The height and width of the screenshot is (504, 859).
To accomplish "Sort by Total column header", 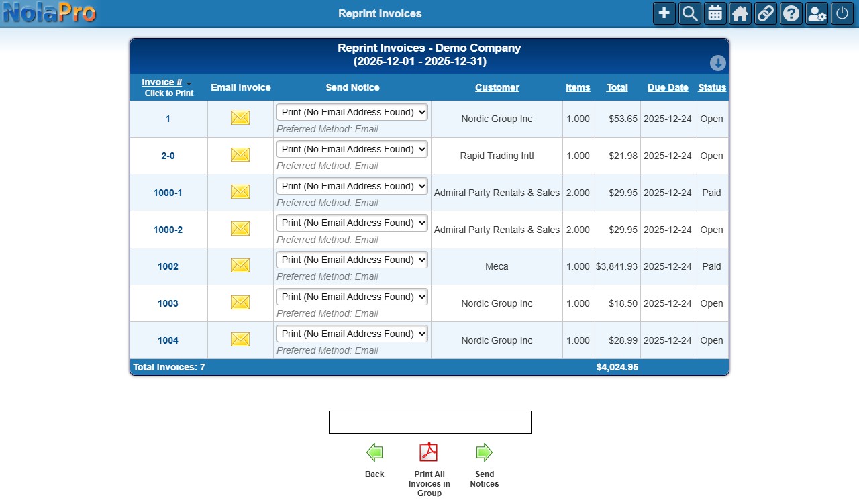I will click(x=617, y=87).
